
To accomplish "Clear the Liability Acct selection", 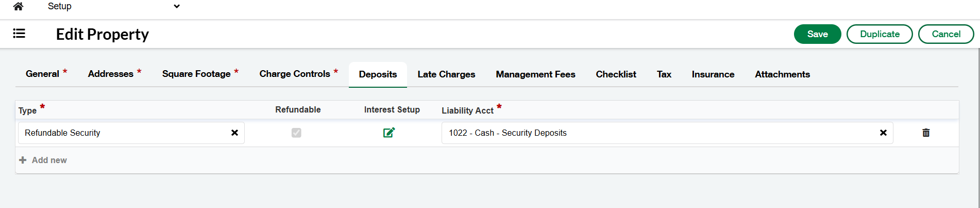I will coord(883,133).
